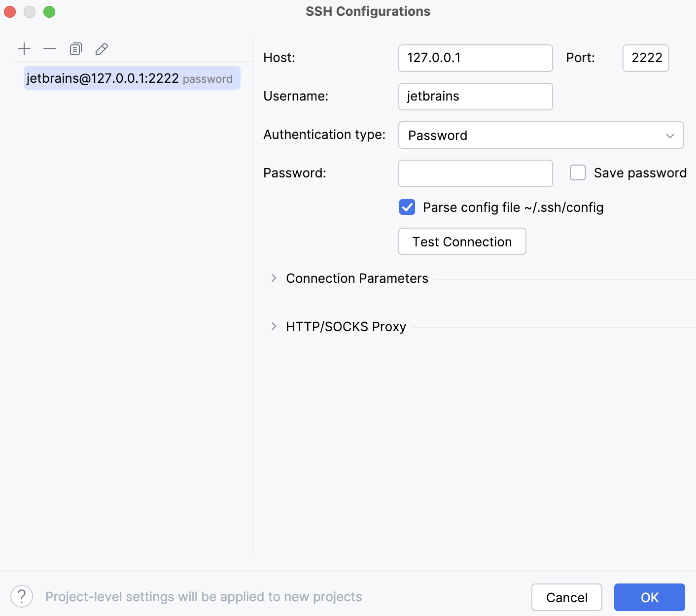Click the empty Password field

pyautogui.click(x=475, y=173)
